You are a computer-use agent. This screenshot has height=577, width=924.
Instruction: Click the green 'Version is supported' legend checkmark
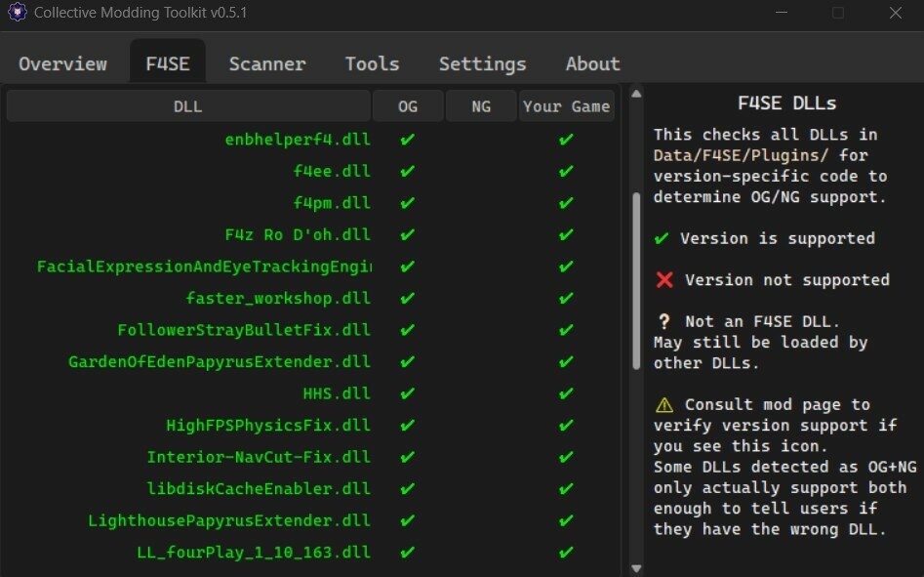(x=662, y=238)
